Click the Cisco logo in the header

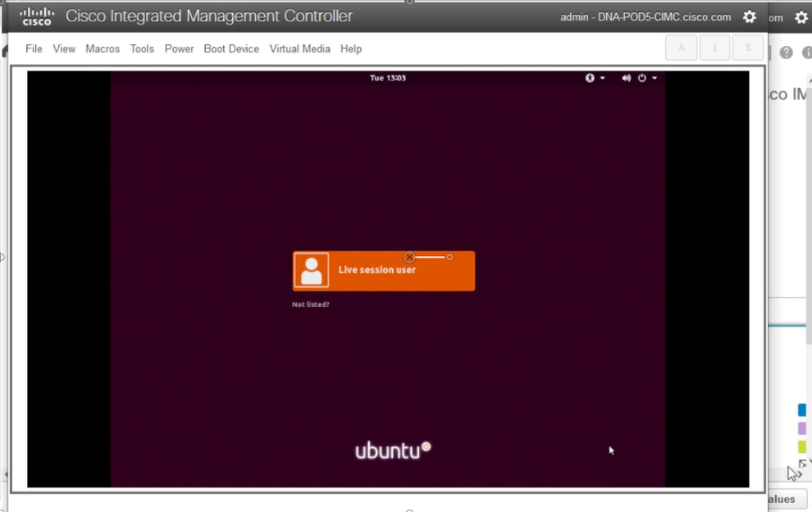37,16
